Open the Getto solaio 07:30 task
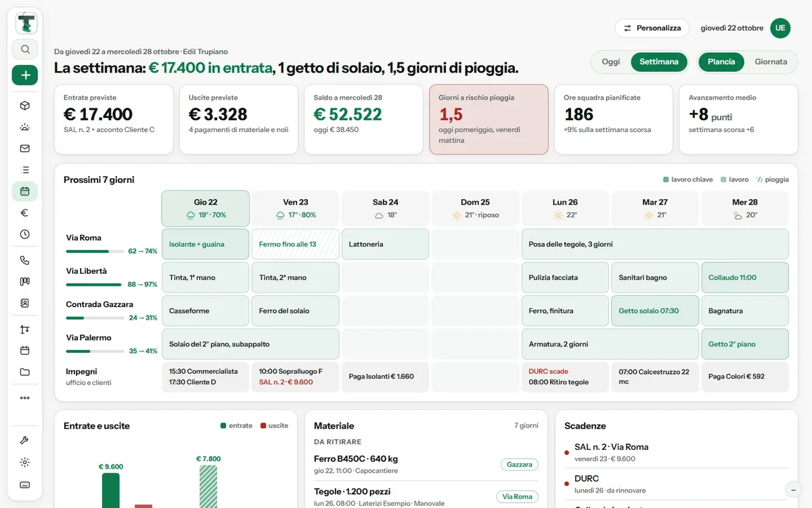The image size is (812, 508). pyautogui.click(x=655, y=311)
